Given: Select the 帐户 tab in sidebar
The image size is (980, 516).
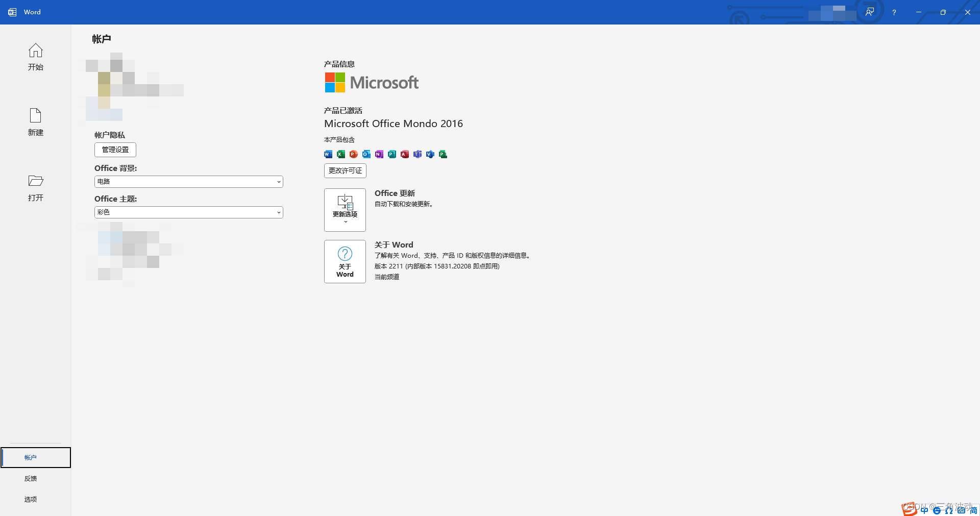Looking at the screenshot, I should pos(36,457).
